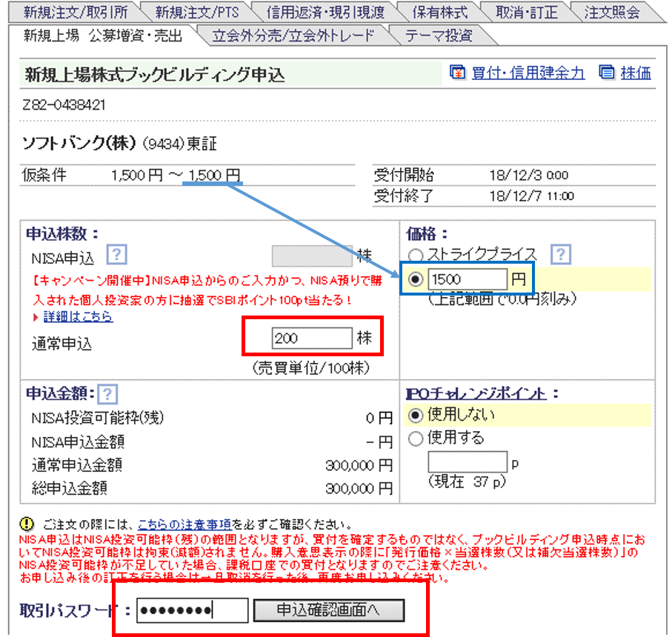
Task: Click the NISA申込 share quantity field
Action: [x=312, y=256]
